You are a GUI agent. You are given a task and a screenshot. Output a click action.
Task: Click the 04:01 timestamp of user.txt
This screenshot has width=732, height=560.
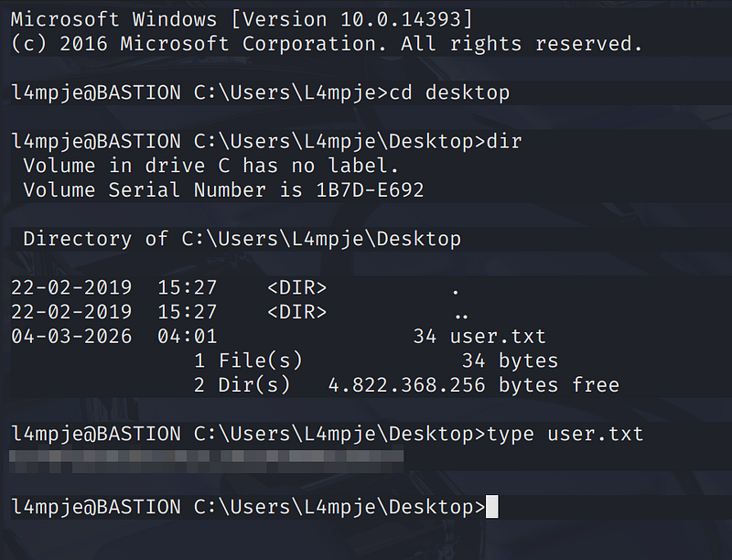point(187,336)
